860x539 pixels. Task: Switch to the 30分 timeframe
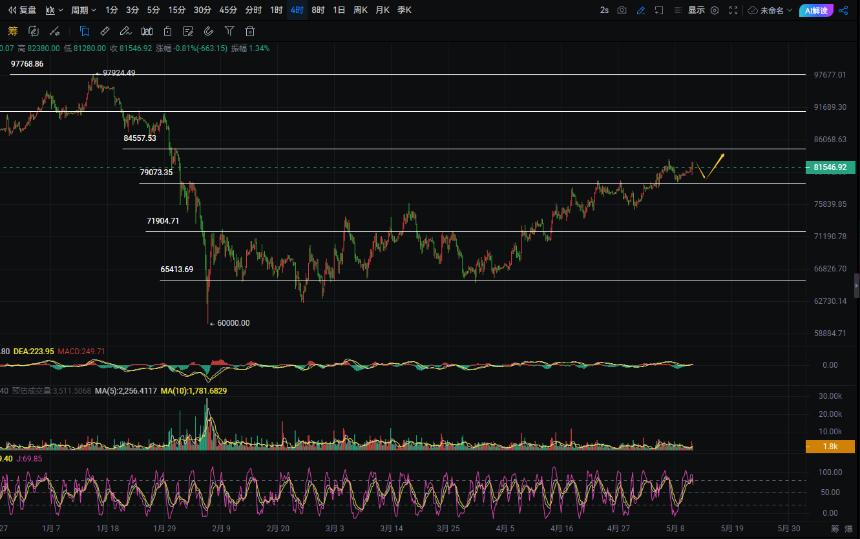[202, 10]
